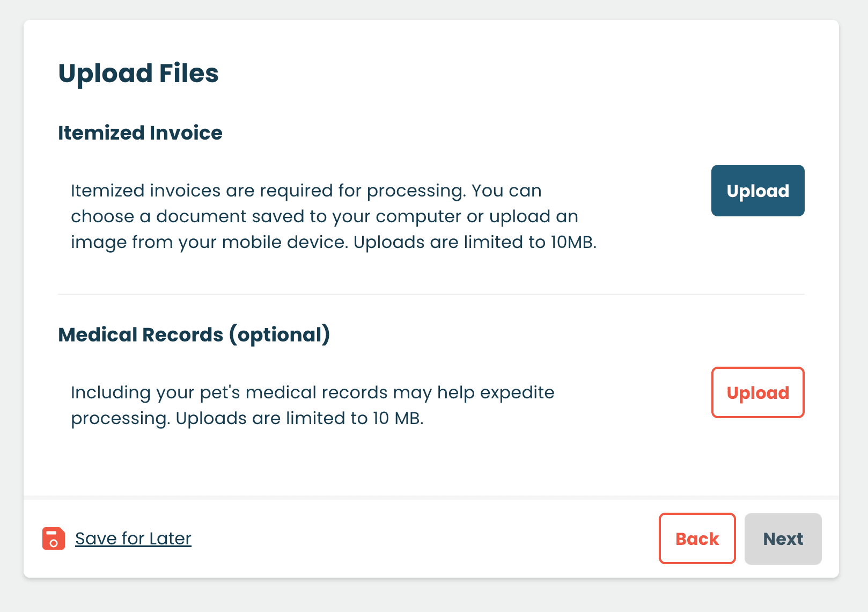Click the invoice upload size limit text
Viewport: 868px width, 612px height.
click(335, 242)
